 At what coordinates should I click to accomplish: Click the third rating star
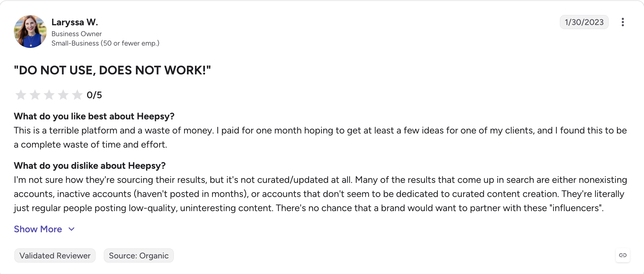pyautogui.click(x=49, y=95)
